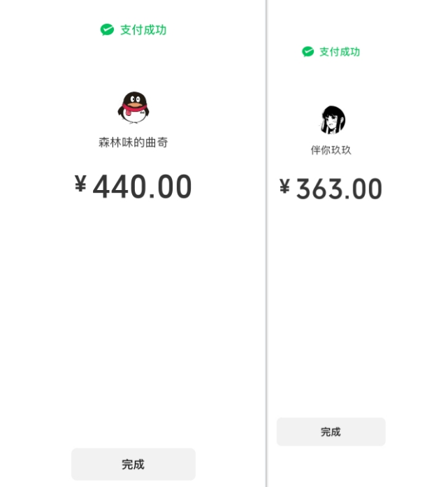Screen dimensions: 448x487
Task: Tap the penguin avatar of 森林味的曲奇
Action: point(133,108)
